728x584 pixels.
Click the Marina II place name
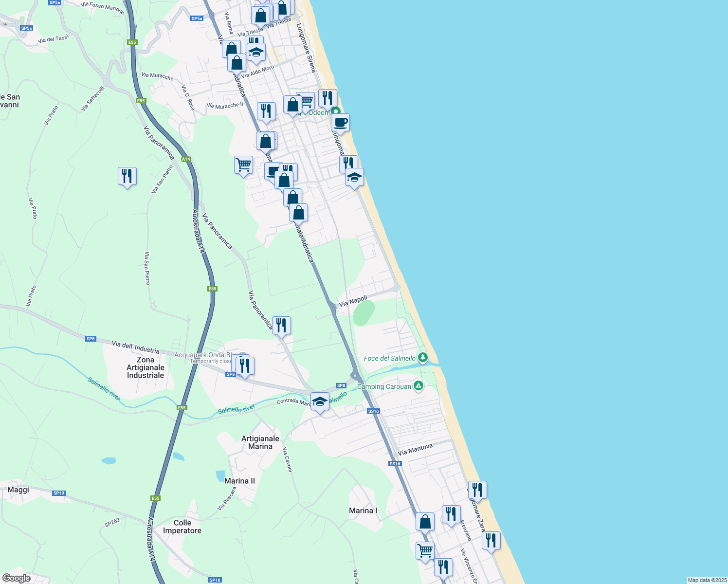tap(239, 480)
